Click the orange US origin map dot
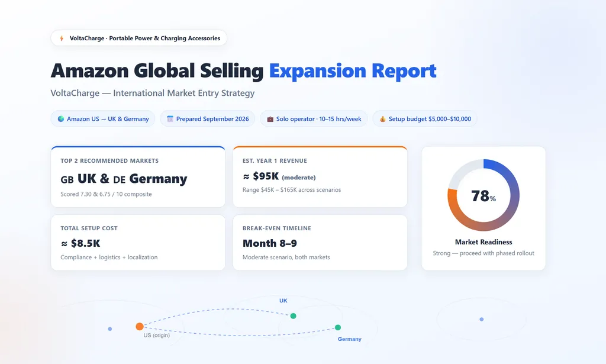The image size is (606, 364). [140, 327]
